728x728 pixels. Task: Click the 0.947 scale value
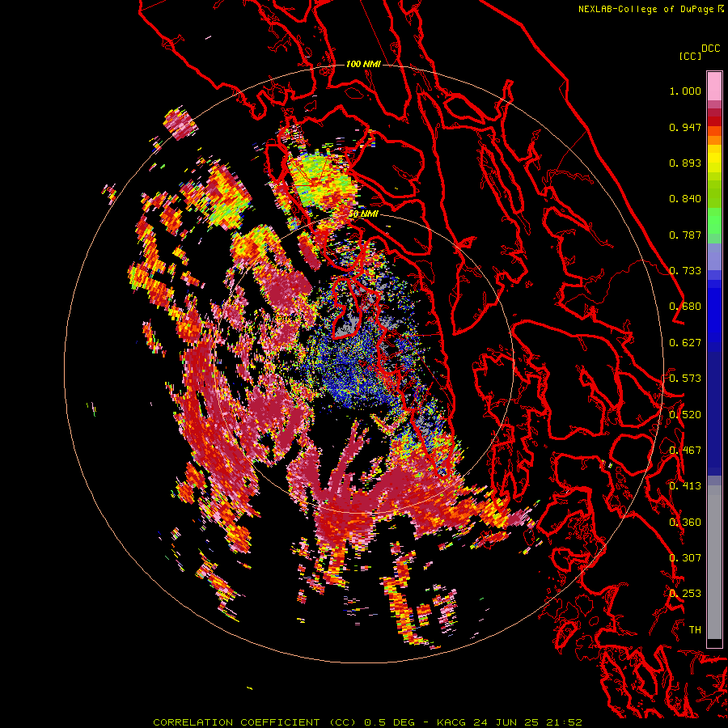[x=685, y=127]
